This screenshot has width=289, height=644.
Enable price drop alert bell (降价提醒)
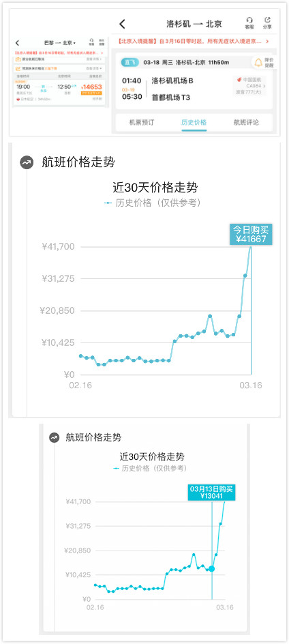point(264,63)
